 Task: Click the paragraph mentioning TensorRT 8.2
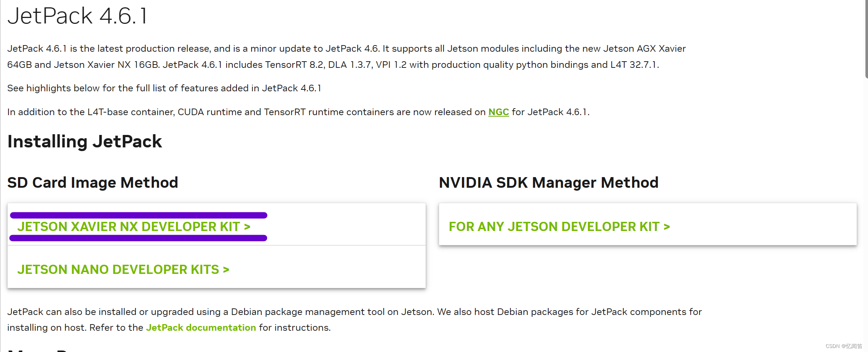pyautogui.click(x=346, y=56)
